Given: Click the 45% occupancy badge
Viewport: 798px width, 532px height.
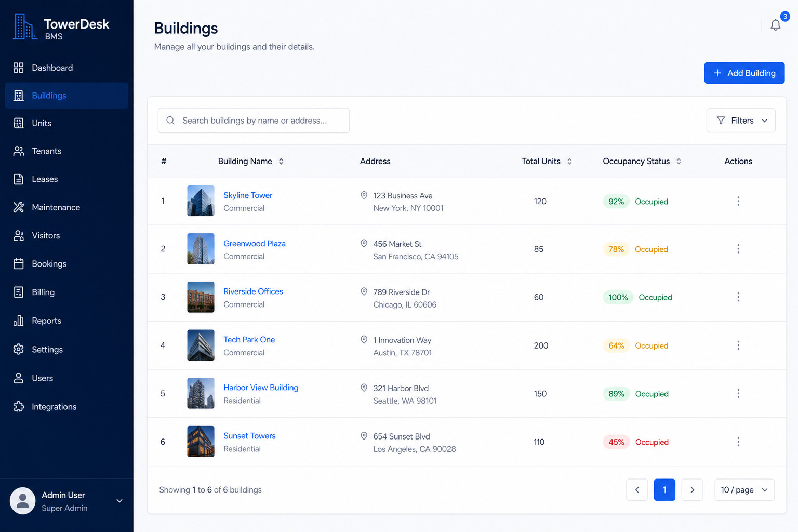Looking at the screenshot, I should 616,442.
